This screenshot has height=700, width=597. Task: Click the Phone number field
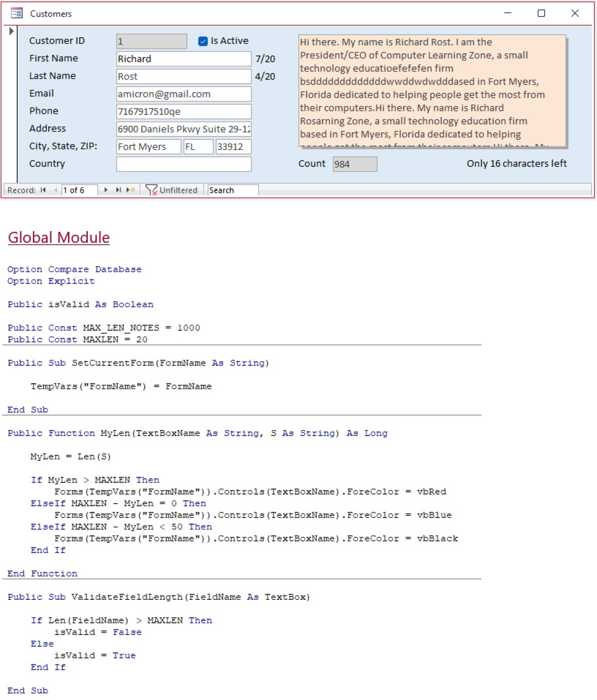183,111
